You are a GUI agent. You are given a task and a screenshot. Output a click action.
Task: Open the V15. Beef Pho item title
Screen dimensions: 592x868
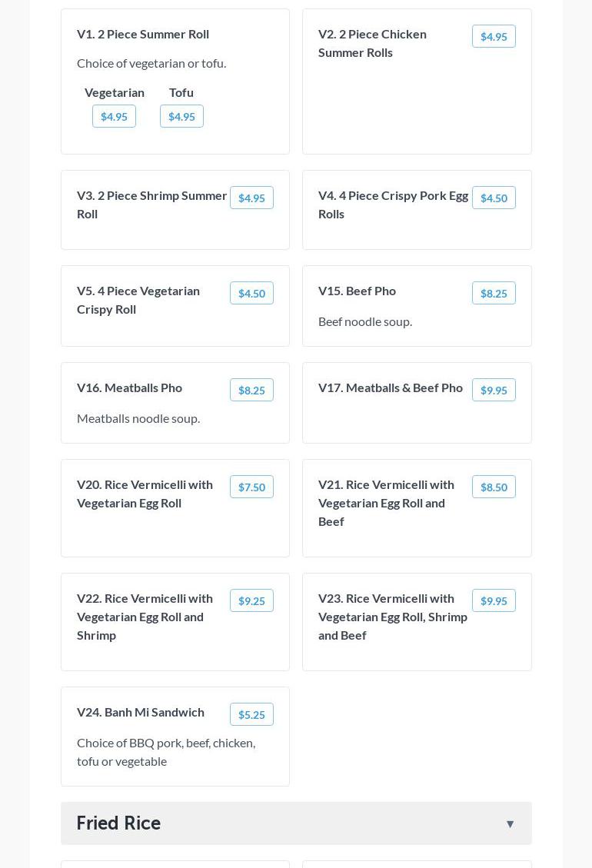357,291
